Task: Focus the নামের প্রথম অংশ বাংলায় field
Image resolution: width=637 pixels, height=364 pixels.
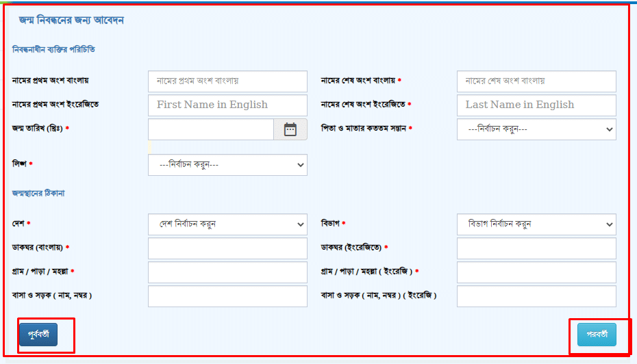Action: tap(227, 81)
